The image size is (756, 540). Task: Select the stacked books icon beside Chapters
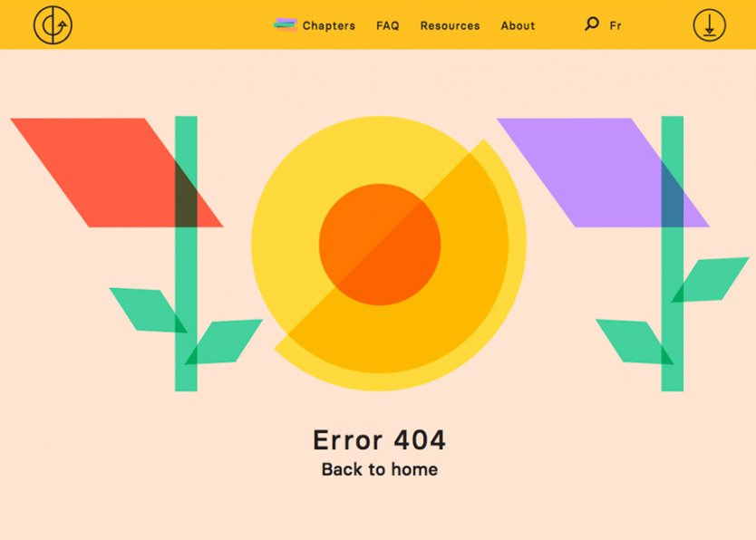click(286, 23)
